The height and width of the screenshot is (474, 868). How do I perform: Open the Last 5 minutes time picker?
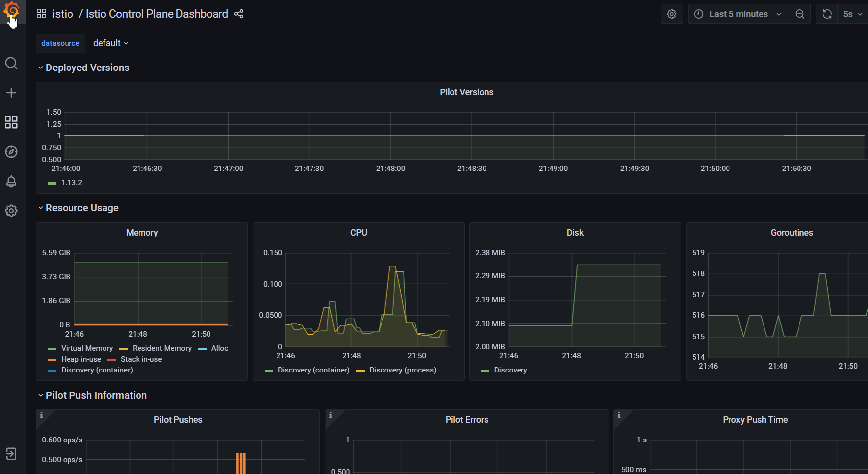[738, 14]
